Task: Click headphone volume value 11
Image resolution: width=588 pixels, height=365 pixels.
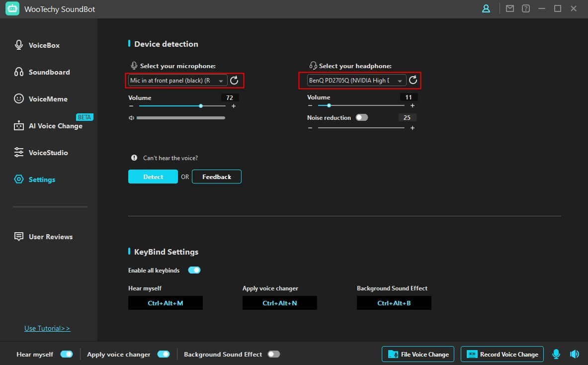Action: [409, 97]
